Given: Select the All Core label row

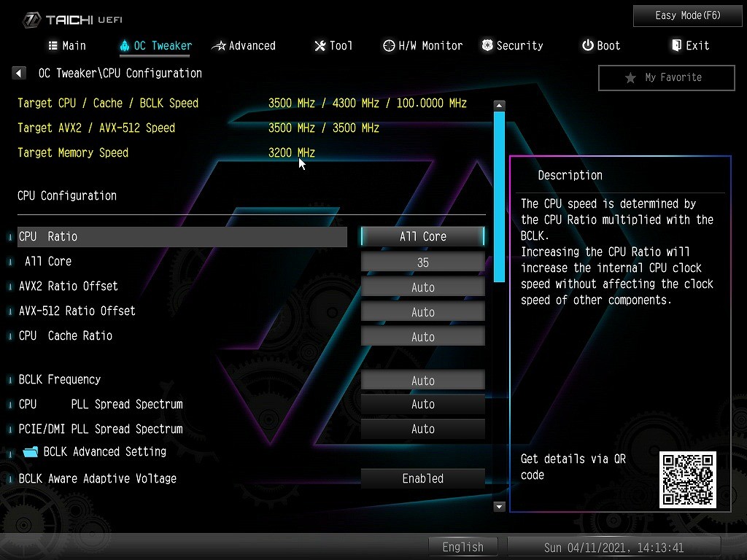Looking at the screenshot, I should coord(48,262).
